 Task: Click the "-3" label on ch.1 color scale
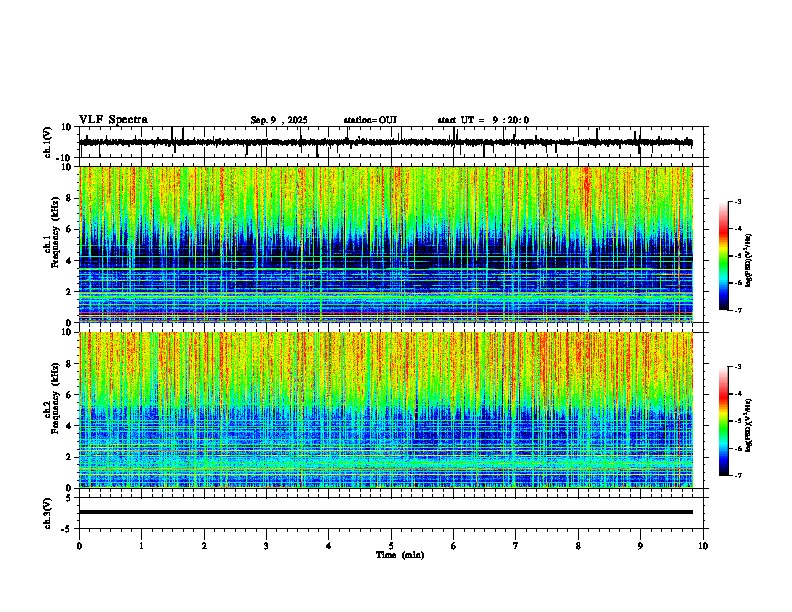pos(738,202)
